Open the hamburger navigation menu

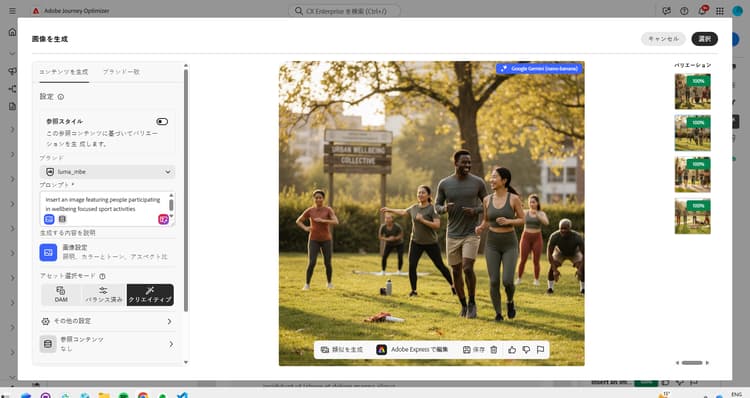coord(12,11)
